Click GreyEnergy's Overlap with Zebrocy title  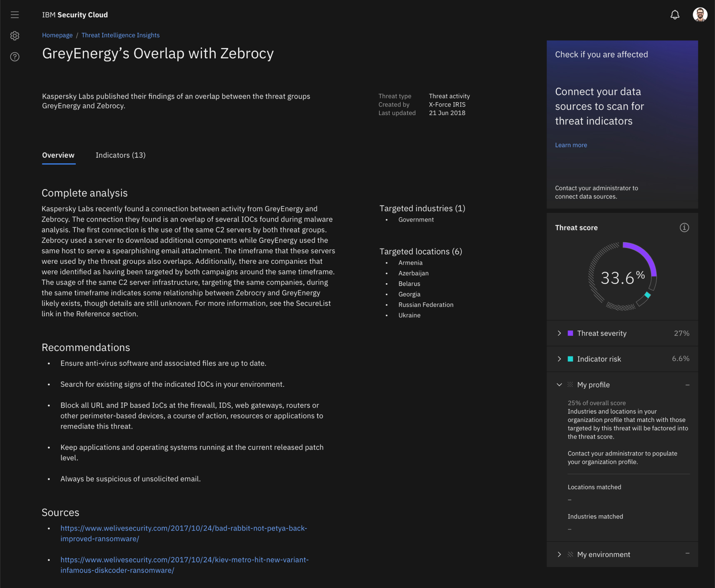[x=158, y=54]
